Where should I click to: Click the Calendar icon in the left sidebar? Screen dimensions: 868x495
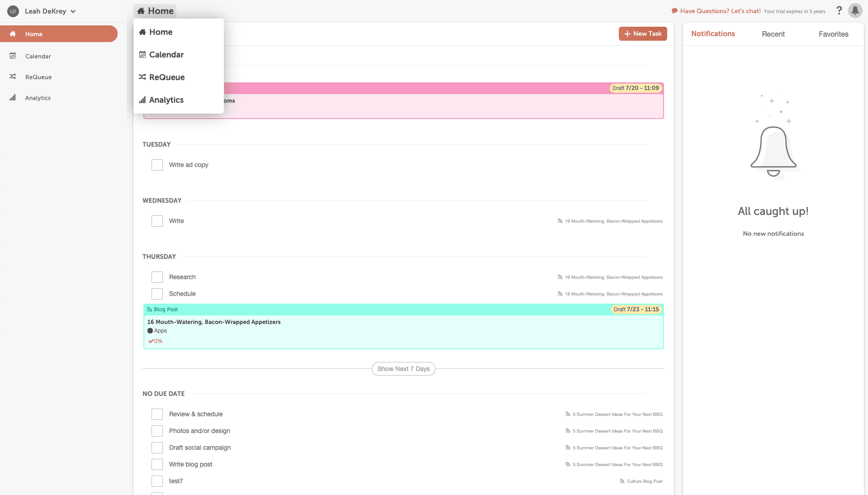[x=13, y=56]
